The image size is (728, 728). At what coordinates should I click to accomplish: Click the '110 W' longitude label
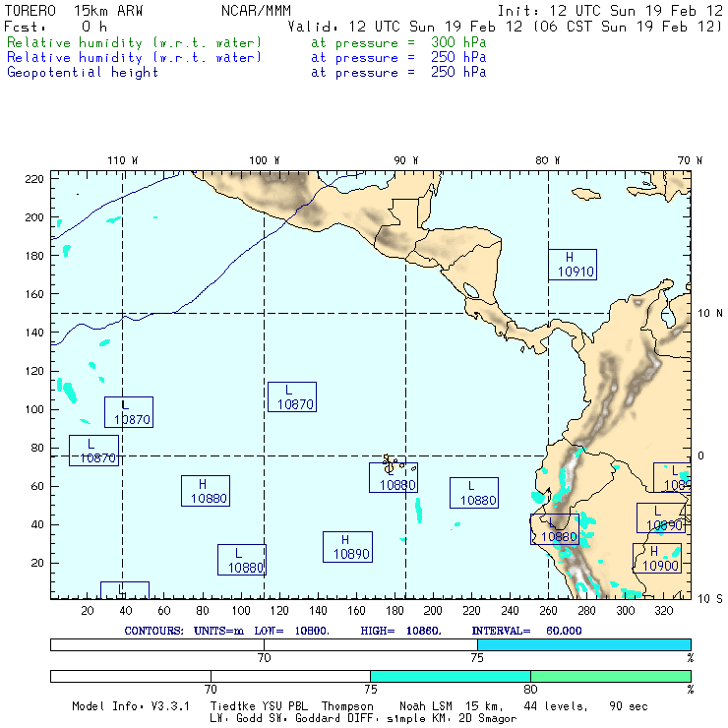tap(123, 160)
